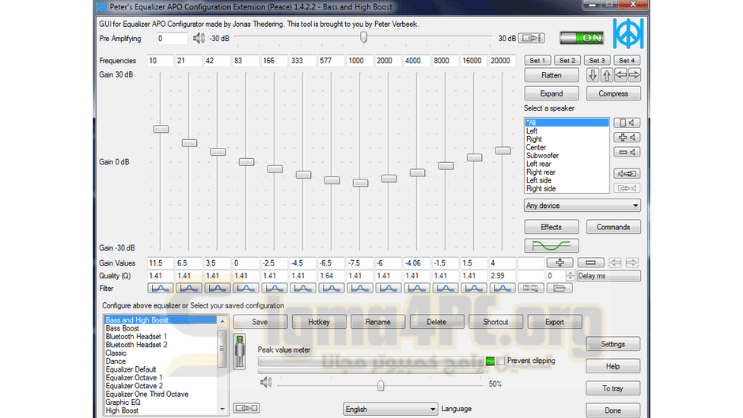This screenshot has height=418, width=743.
Task: Add a band with the plus button
Action: pyautogui.click(x=560, y=263)
